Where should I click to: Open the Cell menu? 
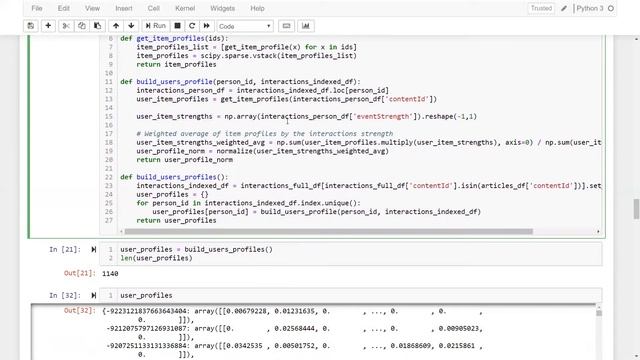click(x=153, y=8)
